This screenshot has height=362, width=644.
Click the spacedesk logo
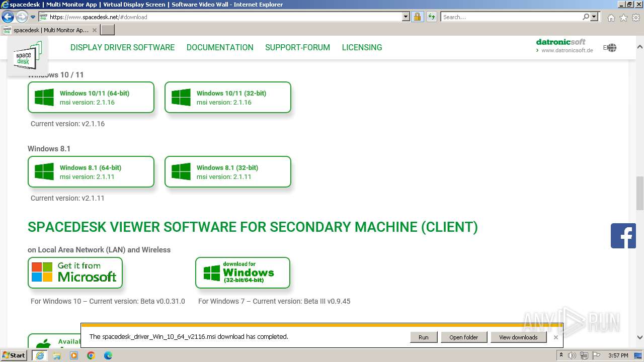(x=28, y=55)
